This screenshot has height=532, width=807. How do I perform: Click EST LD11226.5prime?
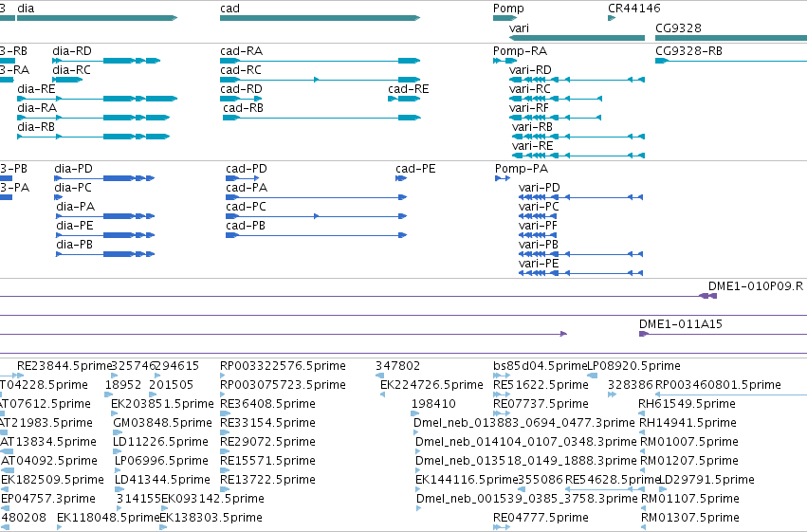[160, 442]
